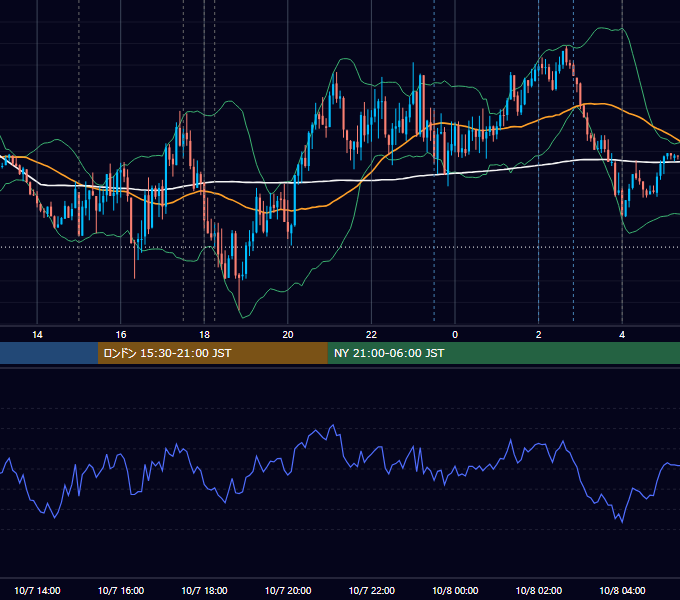Click the hour label 14 on the axis
This screenshot has width=680, height=600.
(37, 335)
